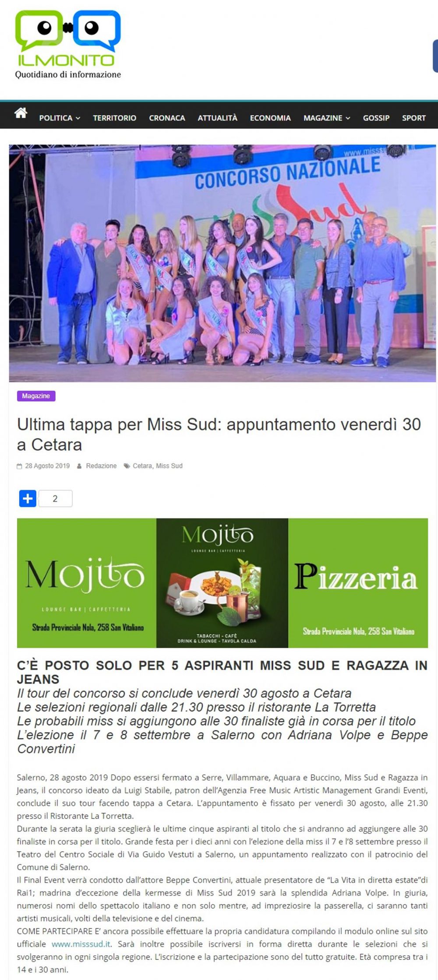
Task: Go to the home icon in navigation
Action: (21, 113)
